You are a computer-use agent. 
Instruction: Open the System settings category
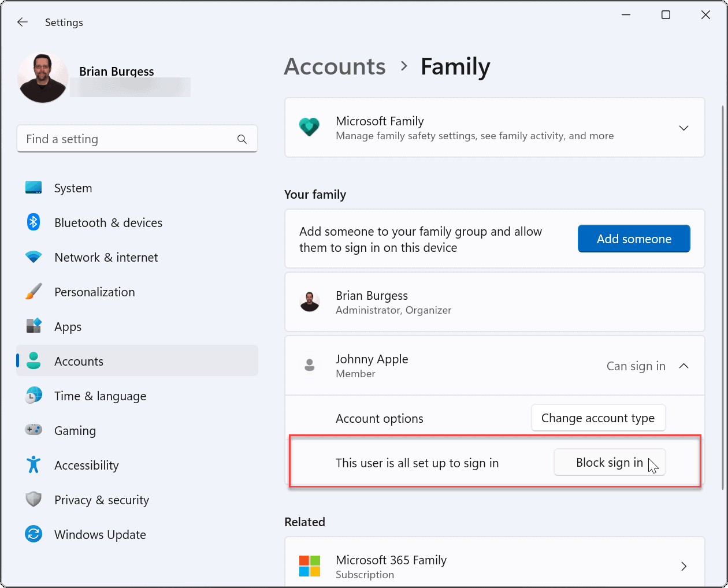click(x=73, y=188)
